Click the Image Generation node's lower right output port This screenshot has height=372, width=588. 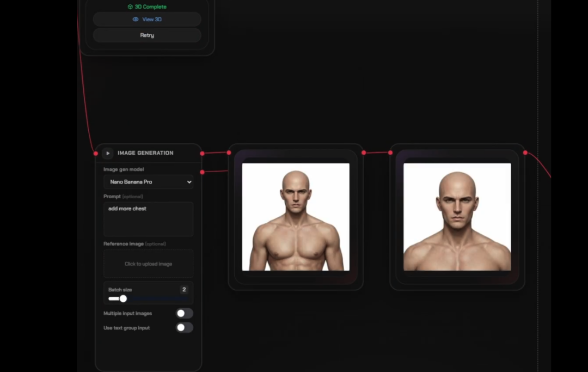pos(202,172)
